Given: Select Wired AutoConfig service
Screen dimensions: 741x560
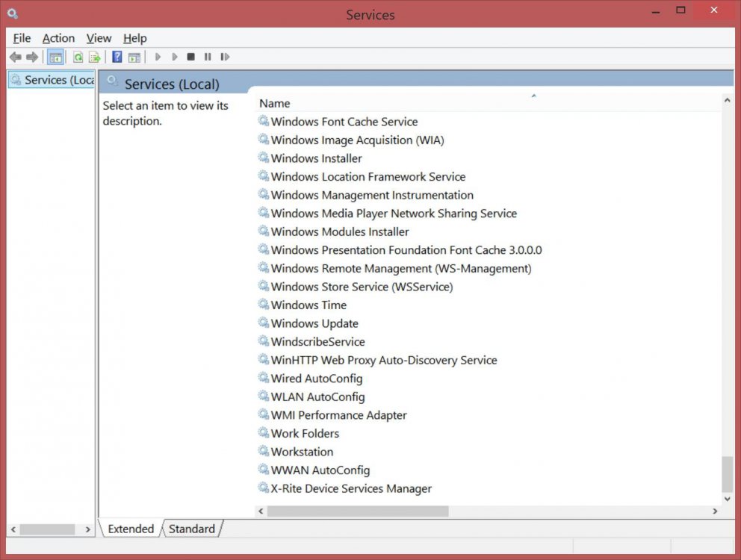Looking at the screenshot, I should coord(311,379).
